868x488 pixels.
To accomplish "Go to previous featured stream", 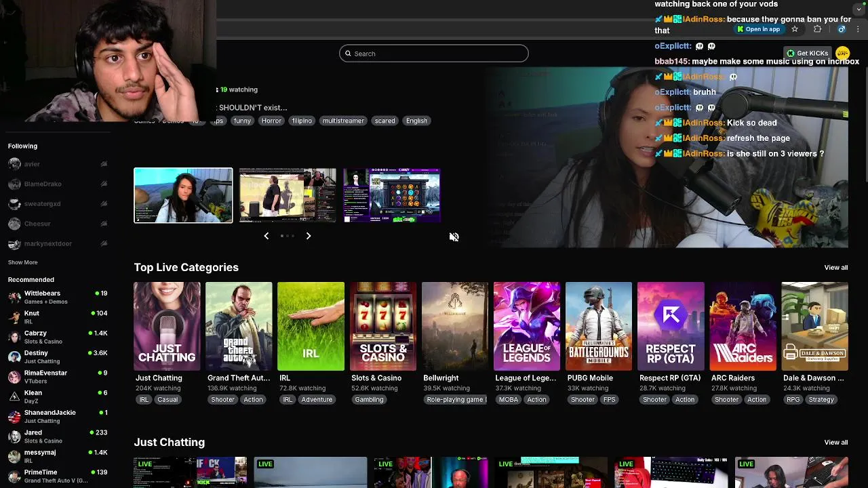I will click(x=266, y=236).
